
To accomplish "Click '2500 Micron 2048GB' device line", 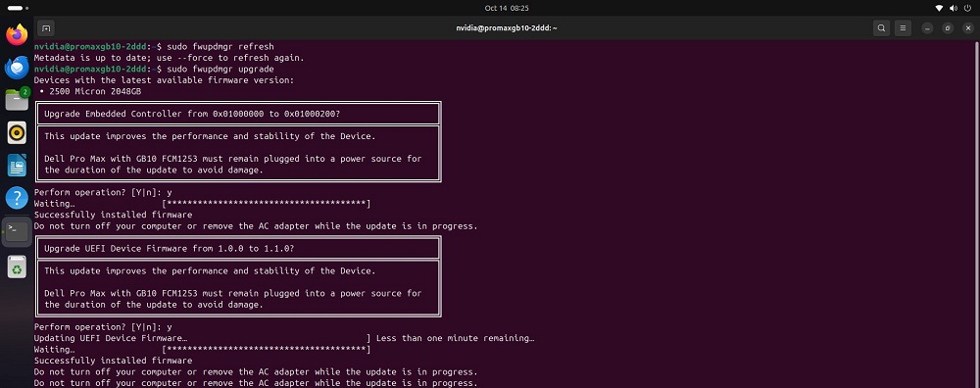I will (95, 92).
